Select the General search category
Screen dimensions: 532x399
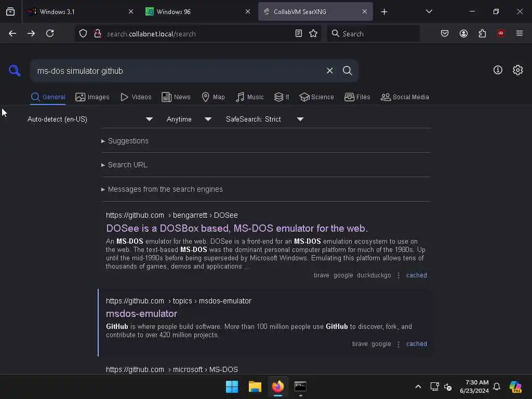click(x=48, y=97)
